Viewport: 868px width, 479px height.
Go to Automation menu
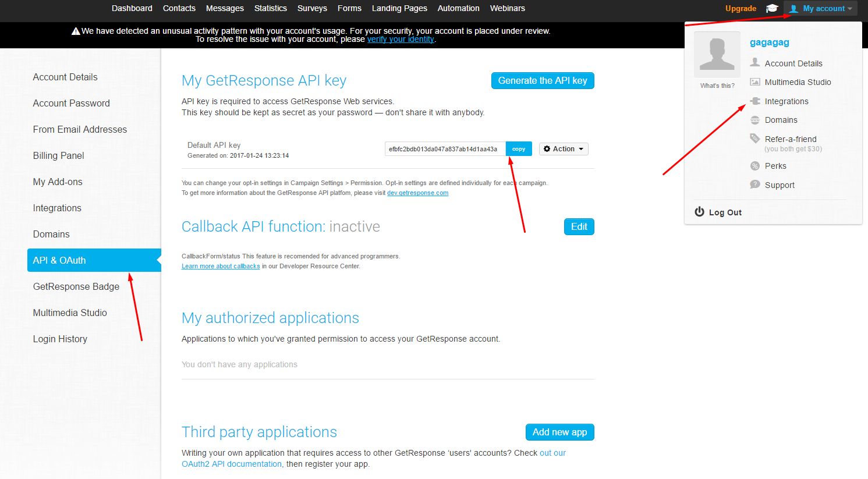tap(459, 8)
